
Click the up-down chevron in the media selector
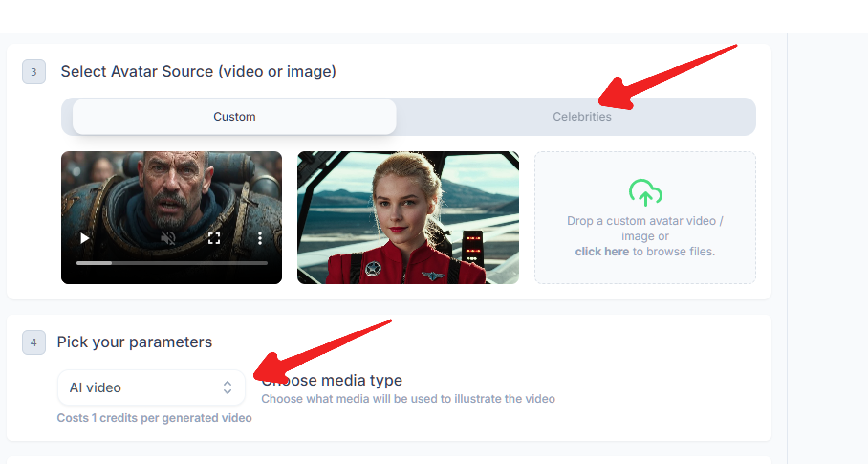(x=228, y=388)
